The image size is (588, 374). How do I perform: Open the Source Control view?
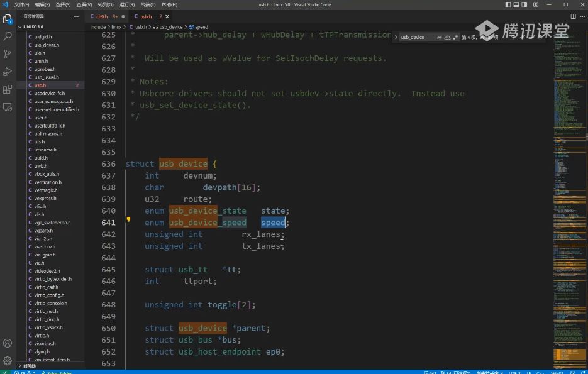[x=8, y=54]
